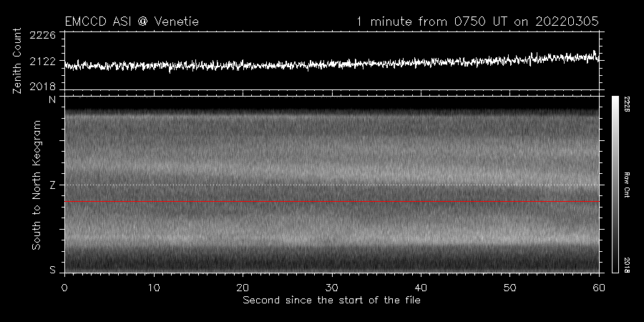Click the 60 tick label on time axis
The image size is (644, 322).
coord(599,288)
